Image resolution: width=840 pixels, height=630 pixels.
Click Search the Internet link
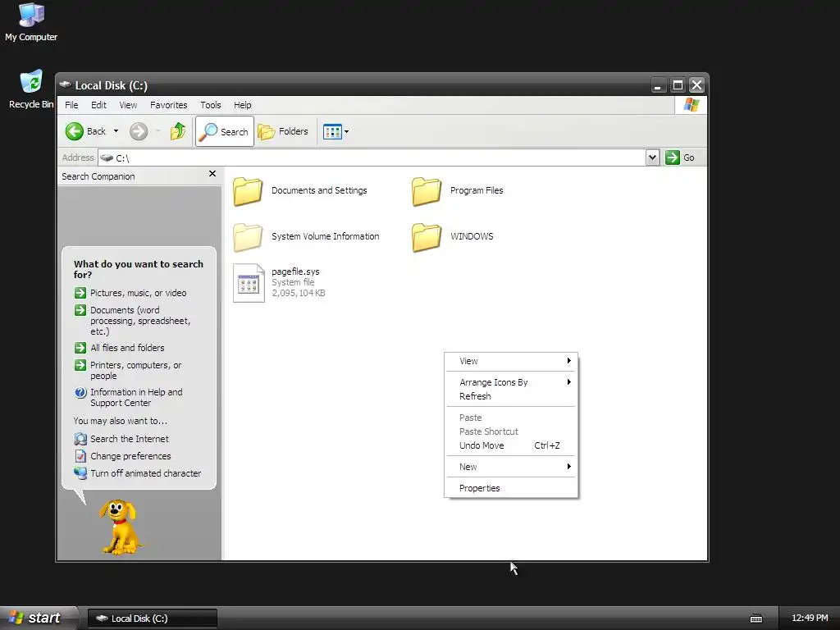[129, 439]
